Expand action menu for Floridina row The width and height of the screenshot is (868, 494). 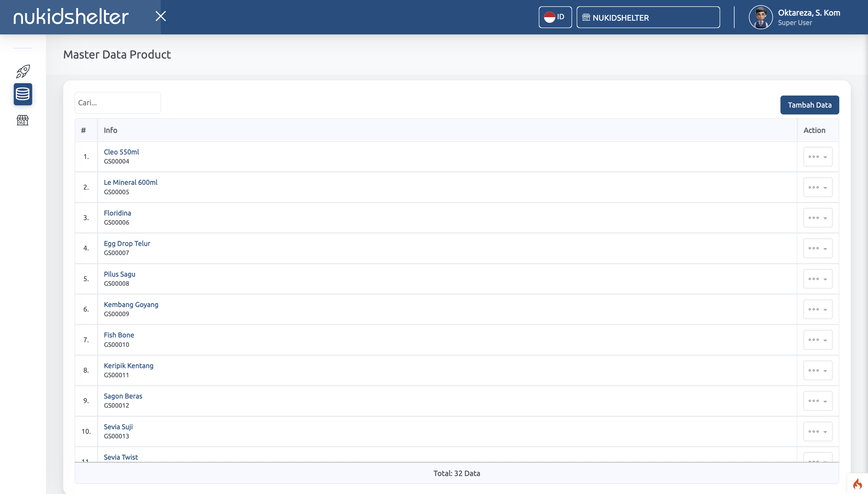point(817,218)
